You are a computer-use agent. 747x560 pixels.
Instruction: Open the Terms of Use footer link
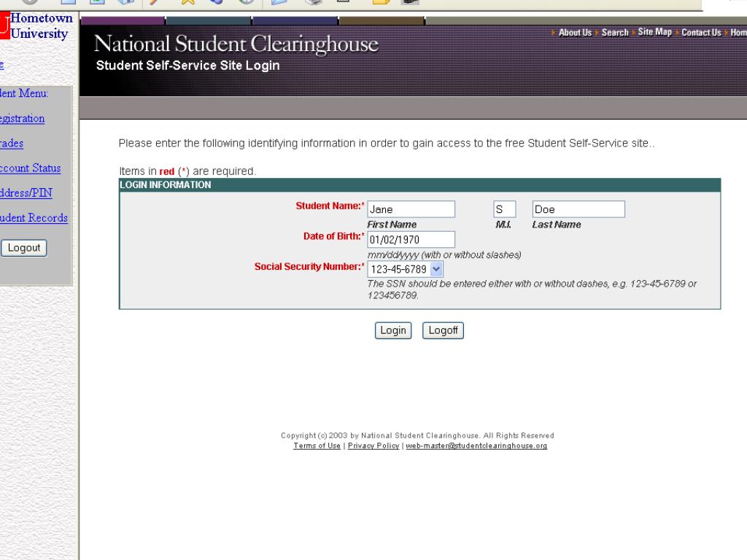point(317,446)
